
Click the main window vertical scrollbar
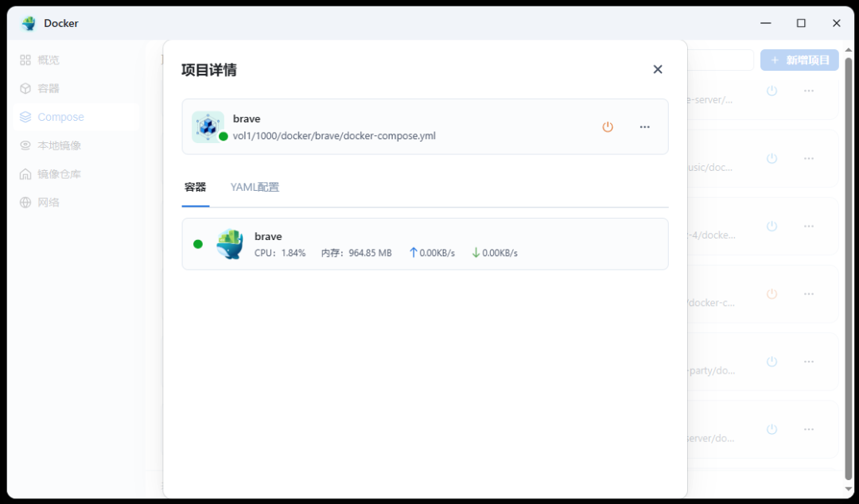tap(849, 269)
